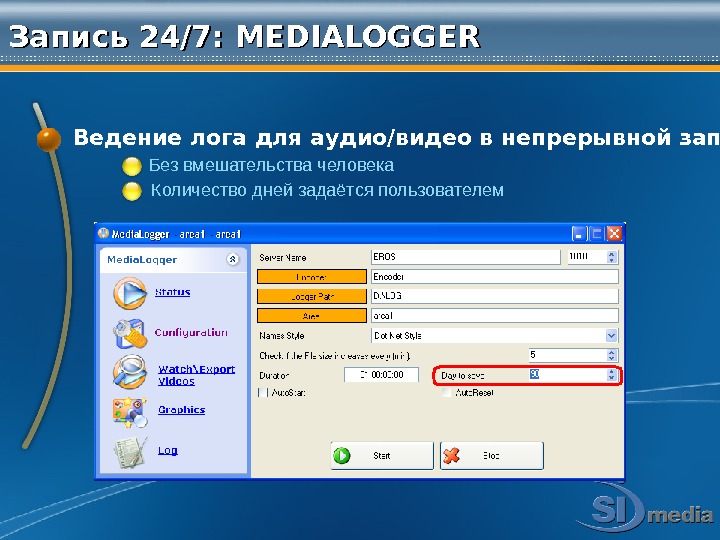Click the Status play icon
Image resolution: width=720 pixels, height=540 pixels.
pyautogui.click(x=130, y=293)
